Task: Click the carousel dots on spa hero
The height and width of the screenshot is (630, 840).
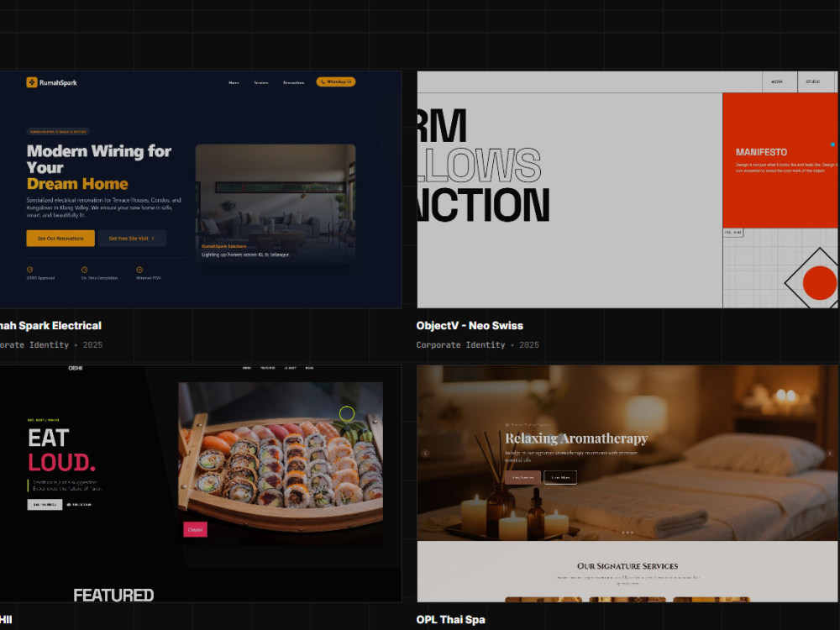Action: [627, 533]
